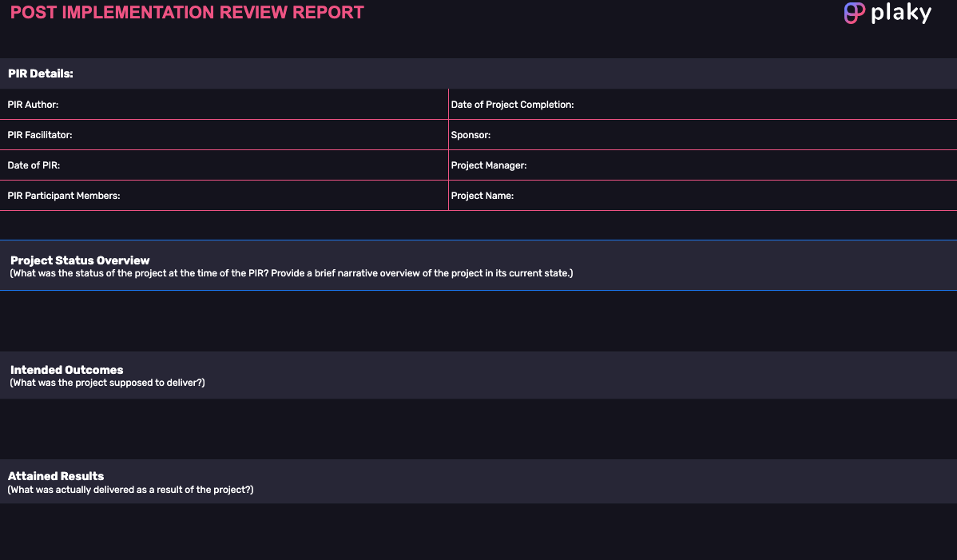Click the Project Status Overview heading
Image resolution: width=957 pixels, height=560 pixels.
coord(80,260)
